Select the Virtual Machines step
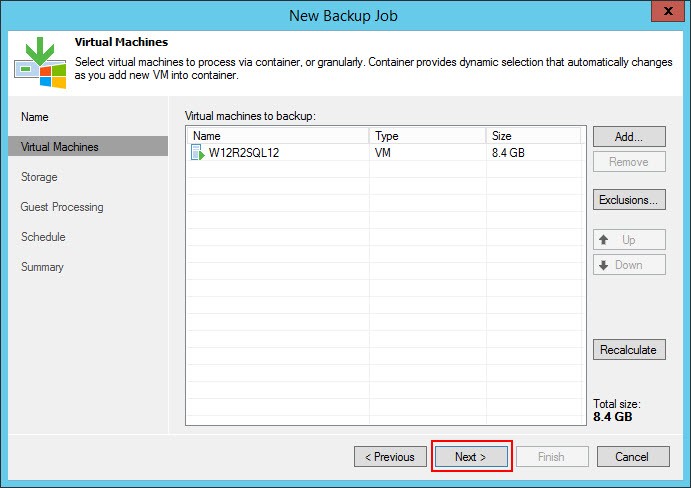Screen dimensions: 691x488 (x=60, y=147)
